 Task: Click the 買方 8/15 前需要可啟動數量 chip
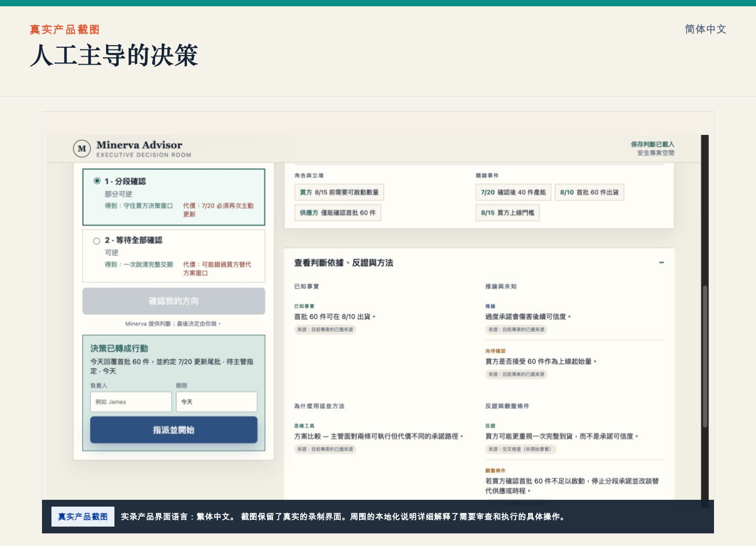click(339, 192)
